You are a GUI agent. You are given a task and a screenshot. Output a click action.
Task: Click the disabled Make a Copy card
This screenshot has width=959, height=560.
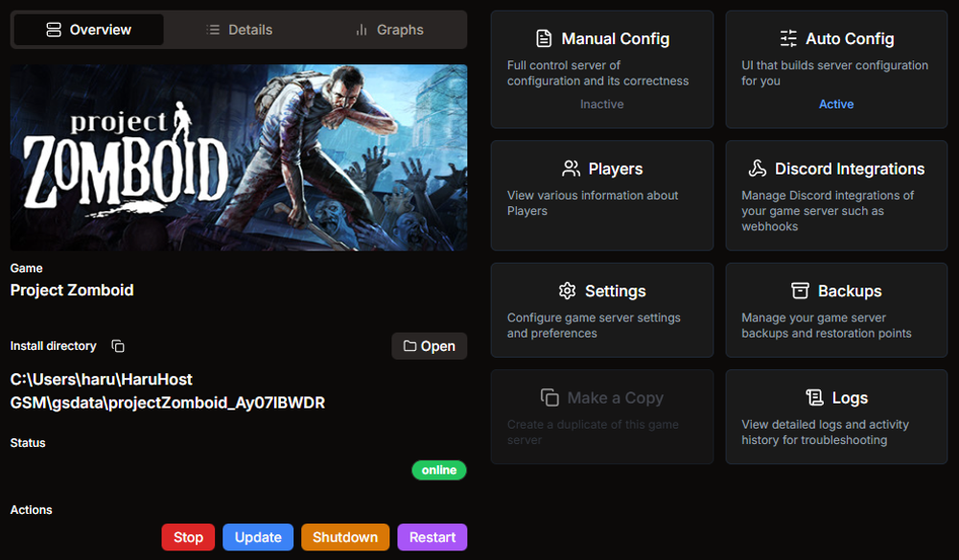click(601, 416)
